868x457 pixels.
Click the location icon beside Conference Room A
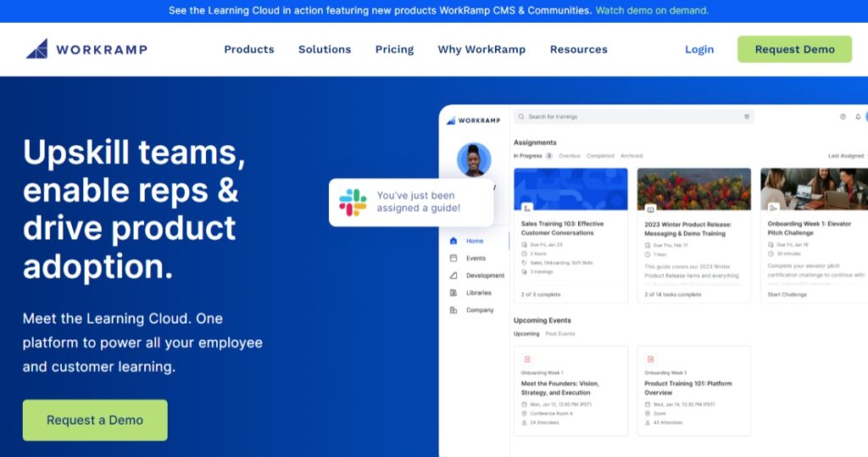(x=524, y=413)
